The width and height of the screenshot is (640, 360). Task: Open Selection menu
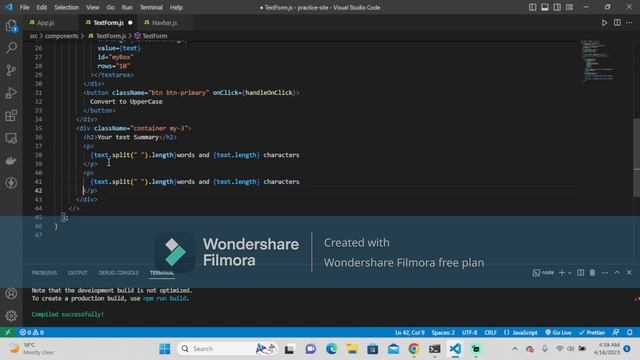tap(67, 7)
